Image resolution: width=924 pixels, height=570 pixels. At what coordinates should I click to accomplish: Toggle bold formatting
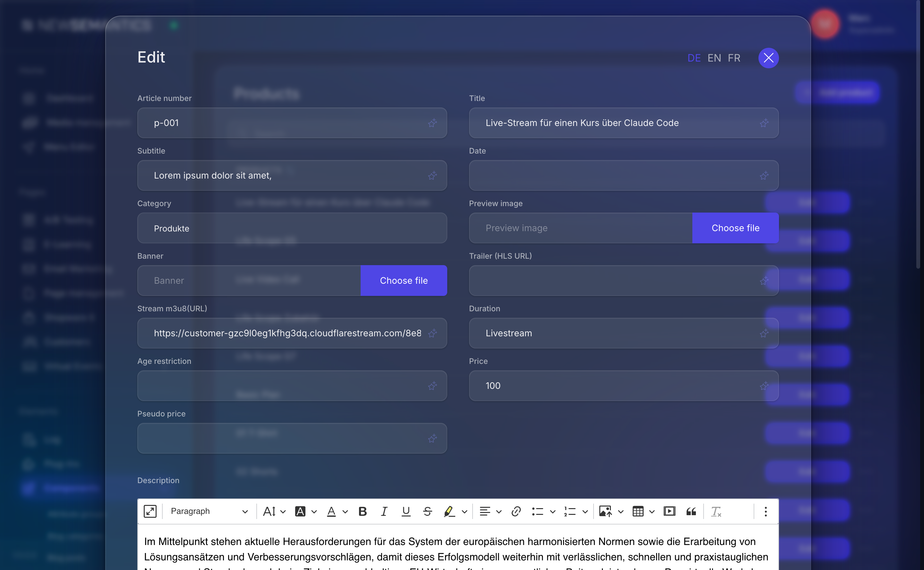click(x=362, y=511)
